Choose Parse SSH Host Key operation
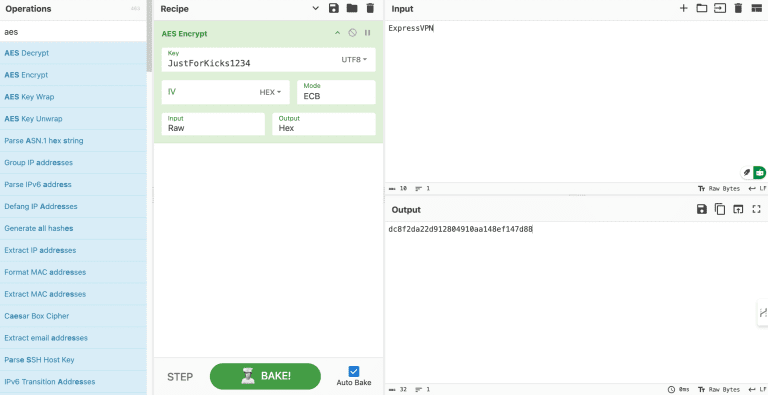The height and width of the screenshot is (395, 768). tap(73, 360)
